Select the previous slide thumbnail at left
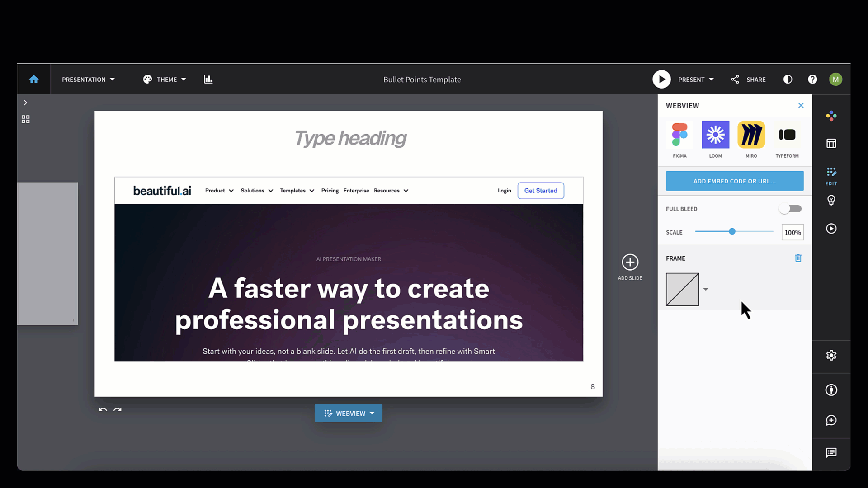 click(47, 253)
